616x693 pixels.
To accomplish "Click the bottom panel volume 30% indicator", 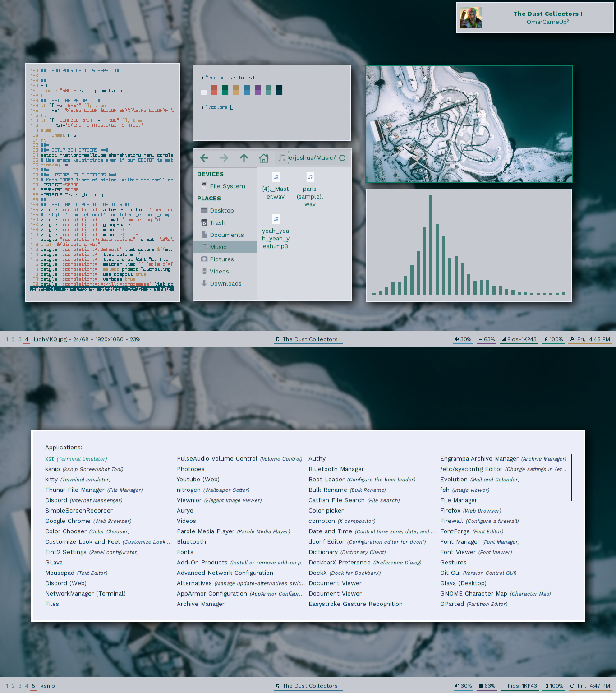I will click(463, 686).
